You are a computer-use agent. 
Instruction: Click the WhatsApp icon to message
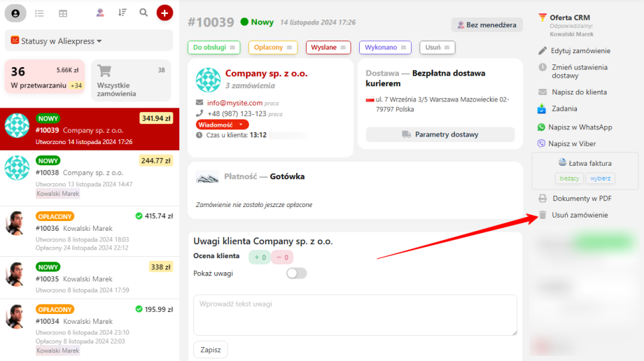pyautogui.click(x=542, y=127)
